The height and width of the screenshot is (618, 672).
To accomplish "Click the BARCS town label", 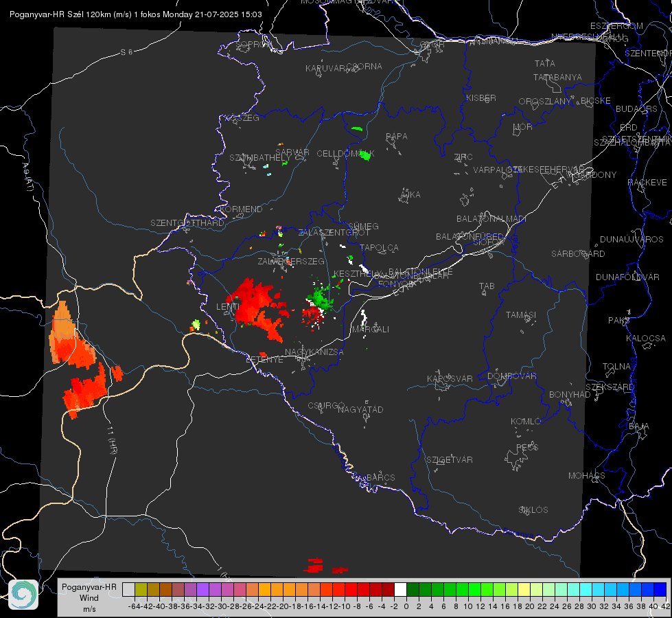I will click(380, 477).
